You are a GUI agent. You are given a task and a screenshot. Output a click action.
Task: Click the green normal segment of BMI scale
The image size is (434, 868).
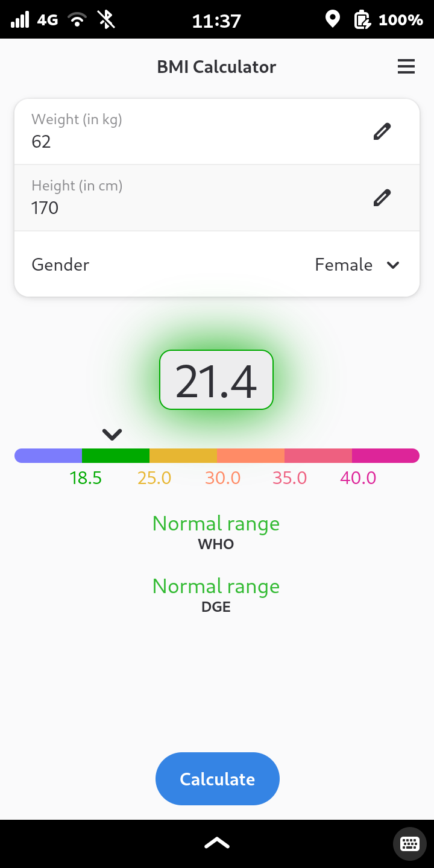pyautogui.click(x=116, y=456)
